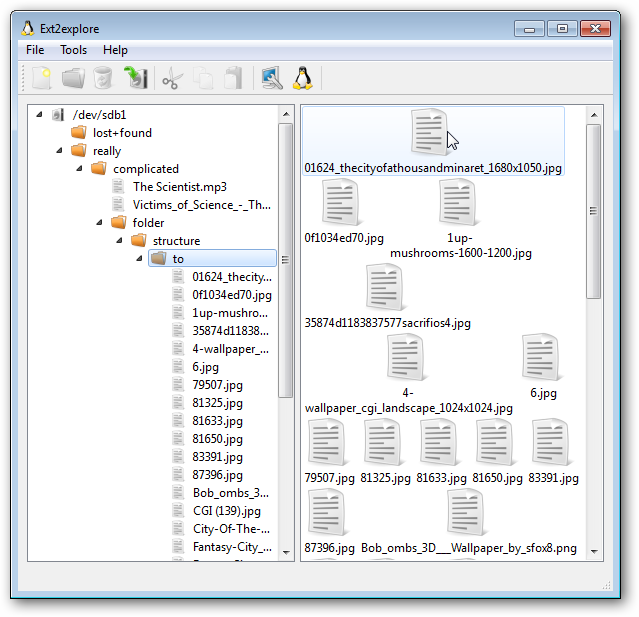Viewport: 639px width, 617px height.
Task: Click the green arrow save icon
Action: [x=134, y=78]
